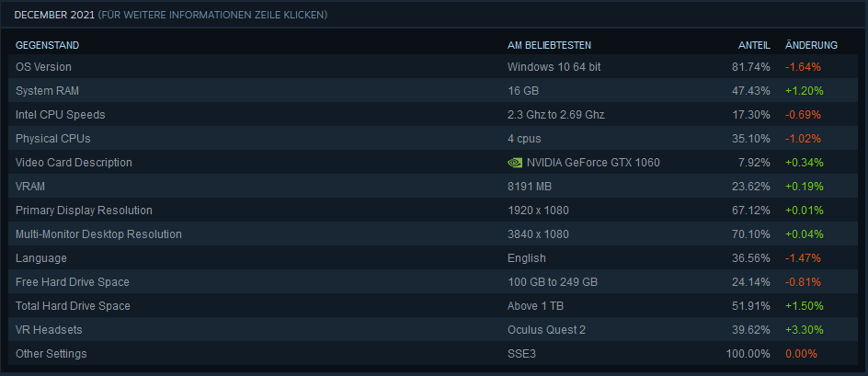This screenshot has height=376, width=868.
Task: Click the Am Beliebtesten column header
Action: (x=549, y=45)
